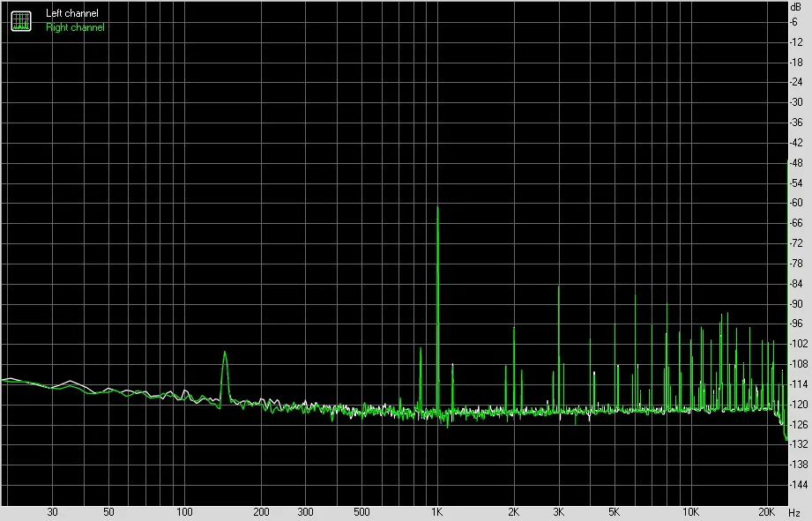Click the 'dB' unit label
Viewport: 812px width, 521px height.
tap(796, 7)
